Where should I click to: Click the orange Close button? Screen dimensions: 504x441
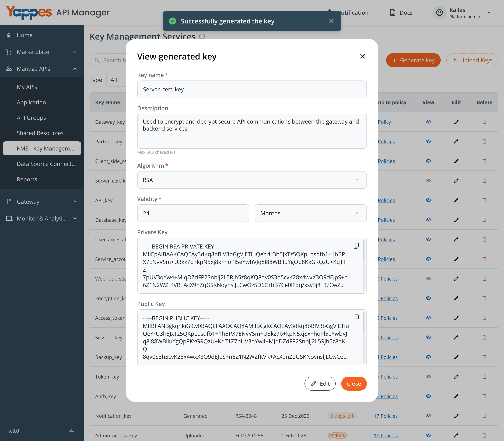354,384
